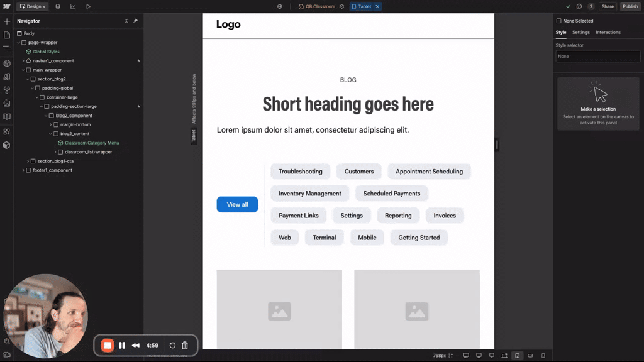Select the Mobile portrait breakpoint icon

(x=543, y=356)
